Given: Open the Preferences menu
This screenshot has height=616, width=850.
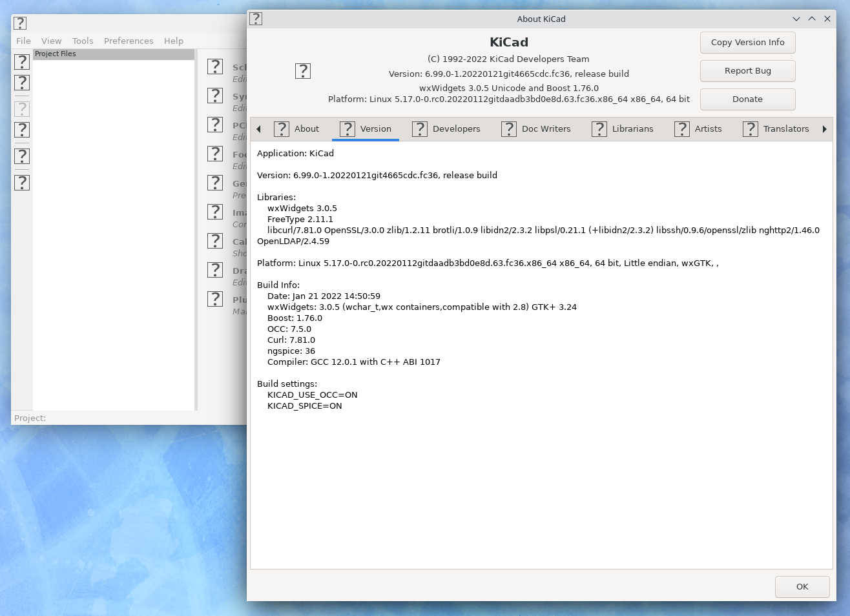Looking at the screenshot, I should [129, 41].
